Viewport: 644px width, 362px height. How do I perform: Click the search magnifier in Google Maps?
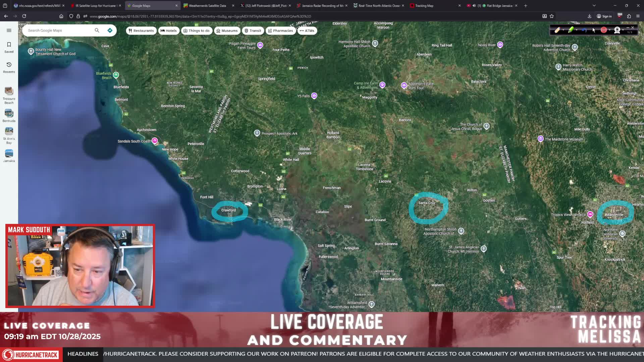pyautogui.click(x=97, y=31)
